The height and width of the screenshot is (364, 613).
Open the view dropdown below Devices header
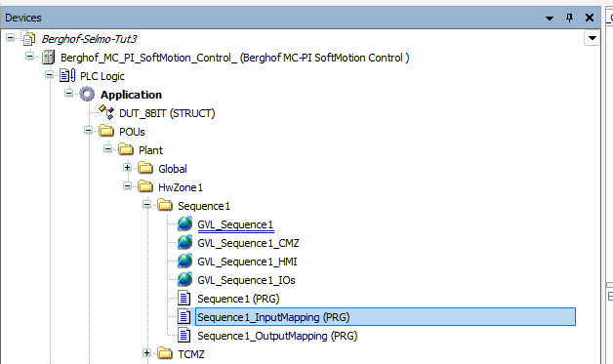pyautogui.click(x=592, y=38)
